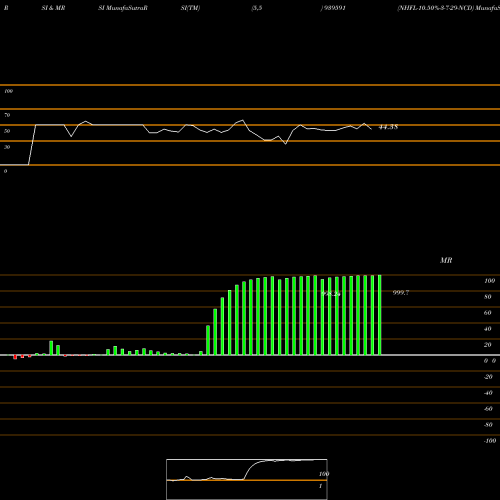
Task: Click the 50 level label on the RSI axis
Action: point(7,131)
